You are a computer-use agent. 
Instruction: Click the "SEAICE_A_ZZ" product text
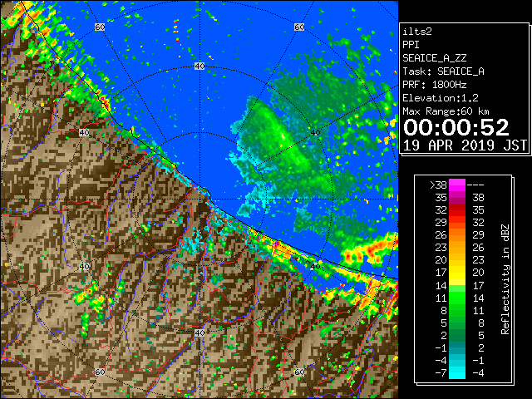[434, 58]
